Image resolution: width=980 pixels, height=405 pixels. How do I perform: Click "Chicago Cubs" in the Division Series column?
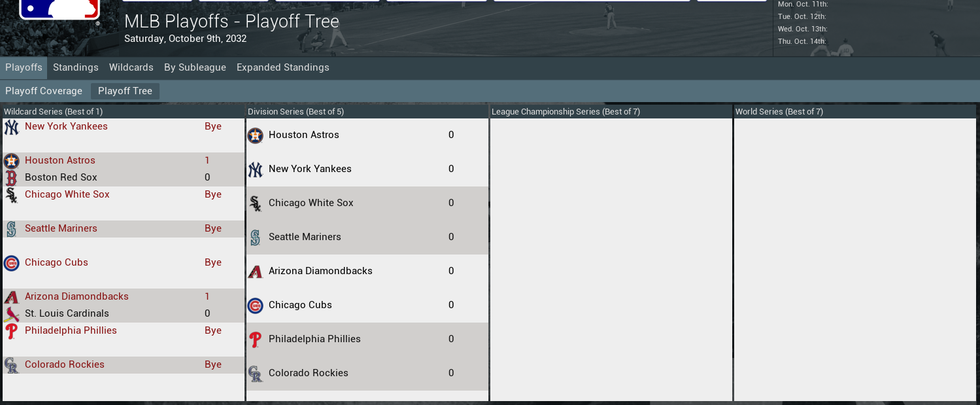[300, 305]
